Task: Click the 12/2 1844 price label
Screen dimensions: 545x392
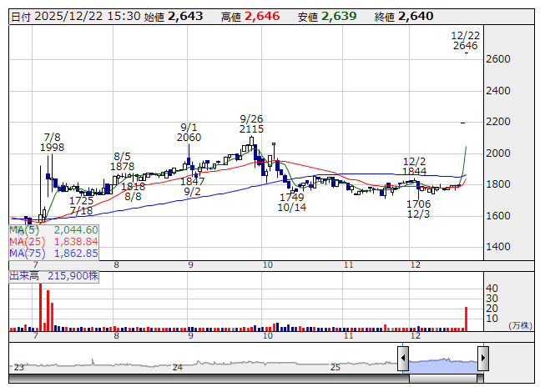Action: tap(414, 166)
